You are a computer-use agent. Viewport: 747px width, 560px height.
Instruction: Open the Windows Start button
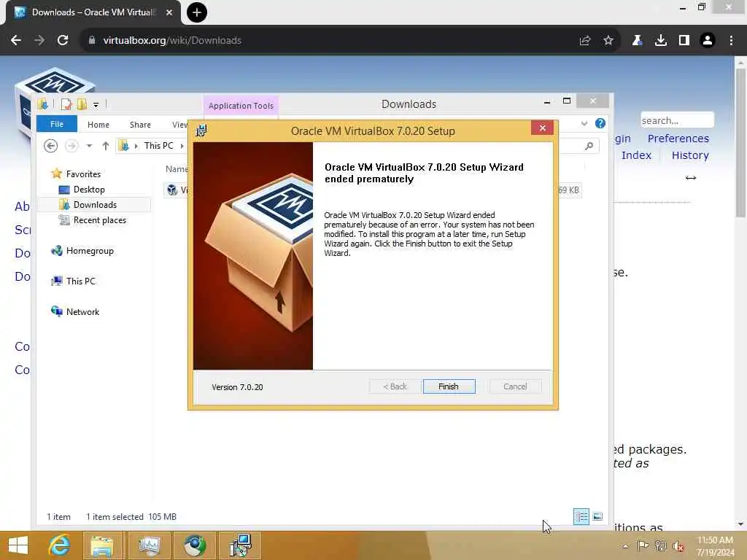tap(18, 545)
